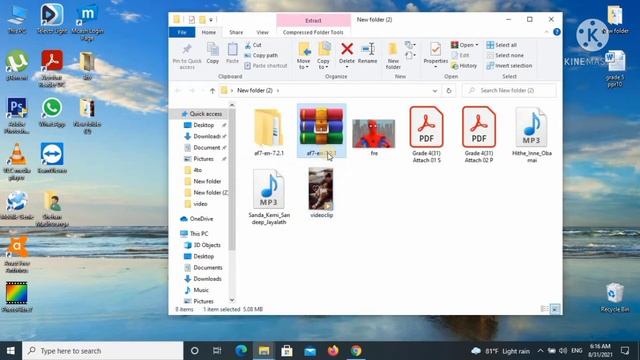Click Paste shortcut in the ribbon
Image resolution: width=640 pixels, height=360 pixels.
266,65
